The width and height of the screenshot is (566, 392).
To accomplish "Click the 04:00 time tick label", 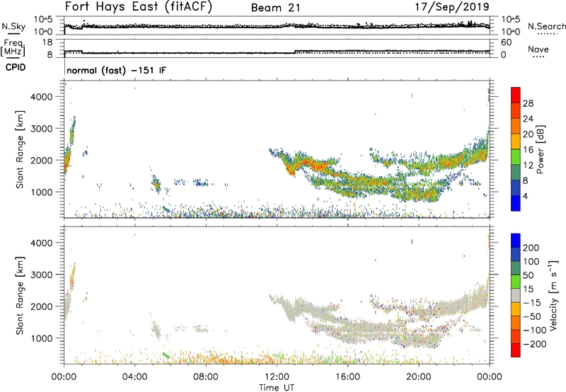I will coord(135,377).
